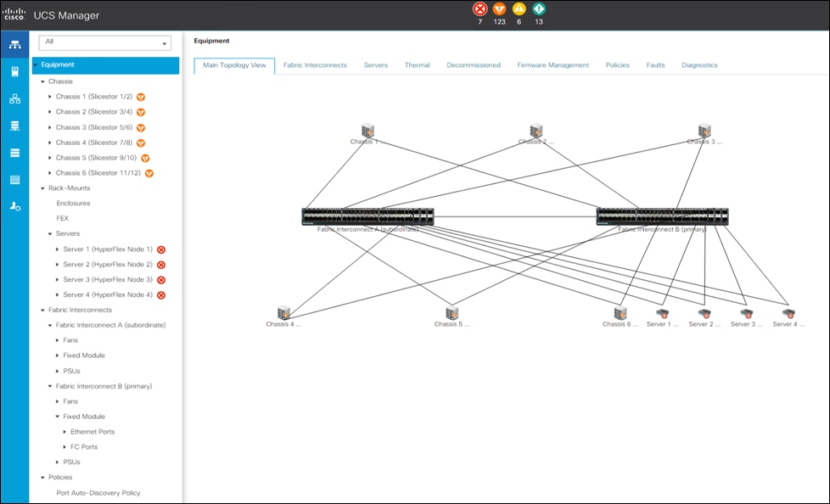Click the minor faults icon showing 6

(x=519, y=9)
